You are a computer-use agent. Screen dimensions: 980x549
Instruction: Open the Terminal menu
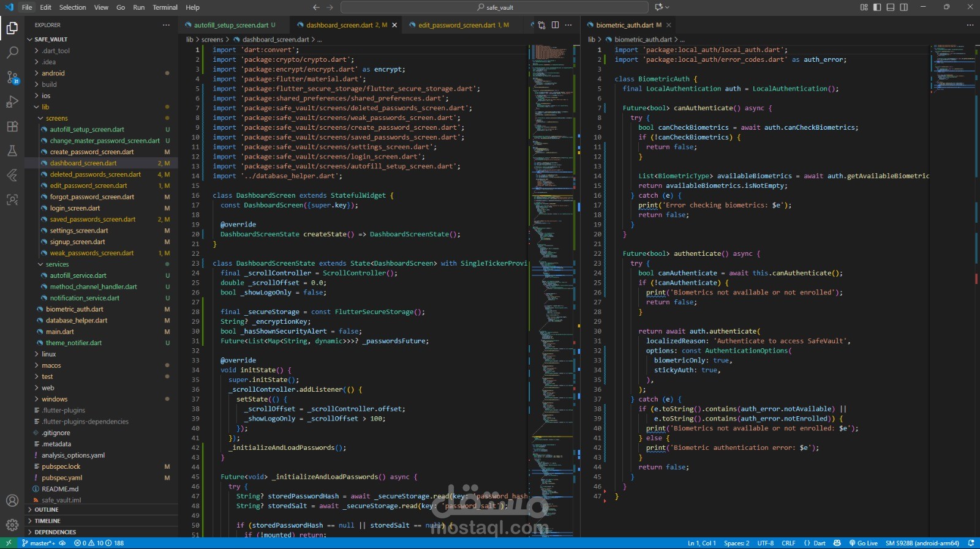[165, 7]
